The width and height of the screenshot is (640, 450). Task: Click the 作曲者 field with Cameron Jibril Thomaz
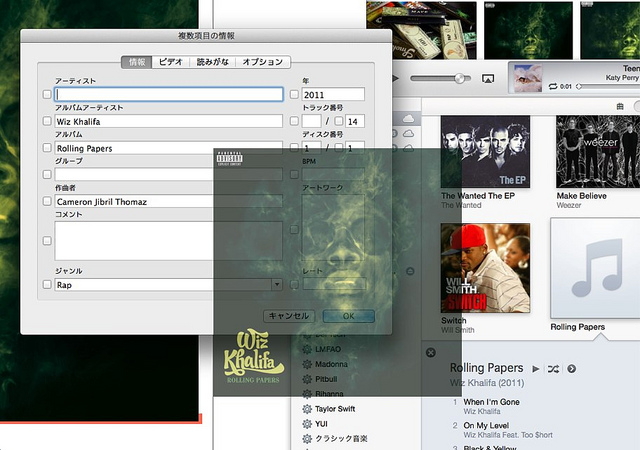click(x=169, y=201)
